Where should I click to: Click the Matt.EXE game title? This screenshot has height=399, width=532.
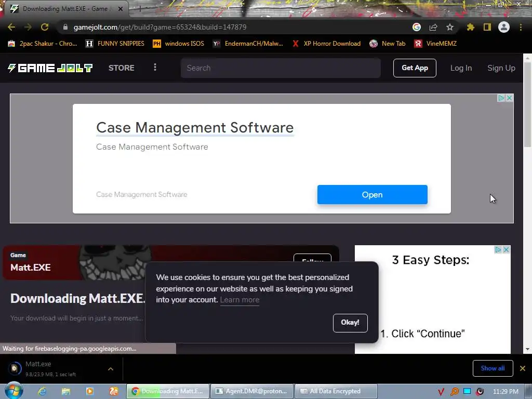[31, 268]
